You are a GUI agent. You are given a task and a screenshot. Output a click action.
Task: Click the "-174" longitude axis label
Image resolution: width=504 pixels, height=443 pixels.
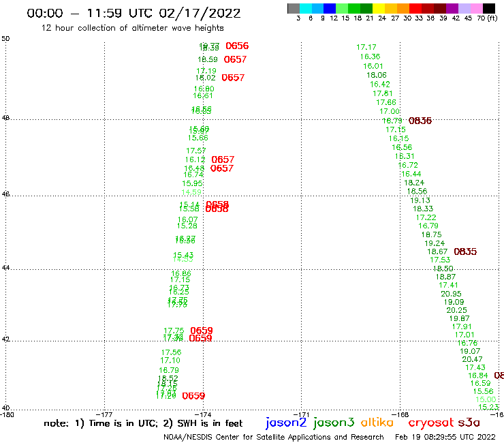203,415
